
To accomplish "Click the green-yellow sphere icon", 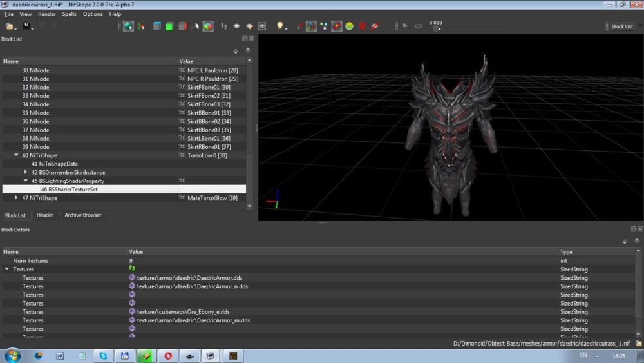I will coord(349,26).
